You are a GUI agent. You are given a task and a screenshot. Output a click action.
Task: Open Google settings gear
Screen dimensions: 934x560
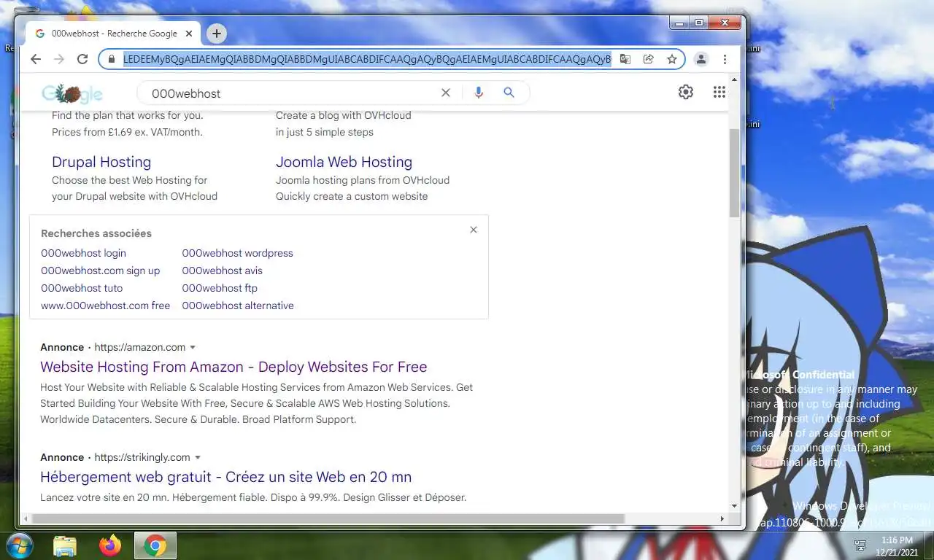(x=686, y=92)
